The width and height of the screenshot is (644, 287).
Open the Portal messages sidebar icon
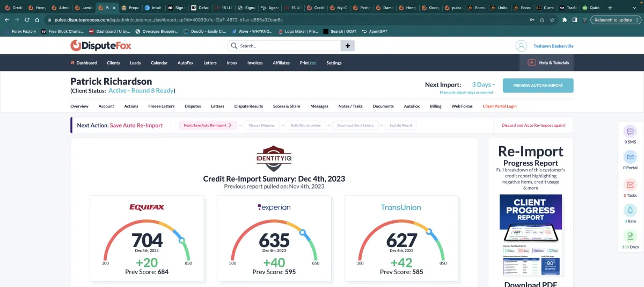pyautogui.click(x=630, y=157)
